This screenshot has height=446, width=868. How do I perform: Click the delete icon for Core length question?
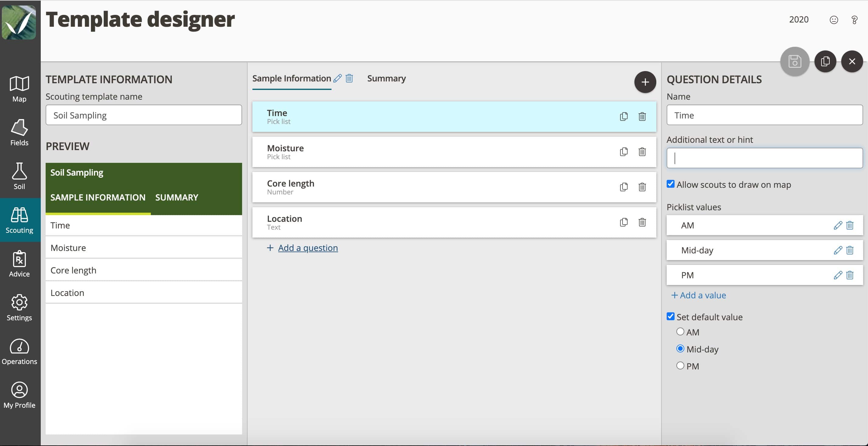tap(641, 187)
